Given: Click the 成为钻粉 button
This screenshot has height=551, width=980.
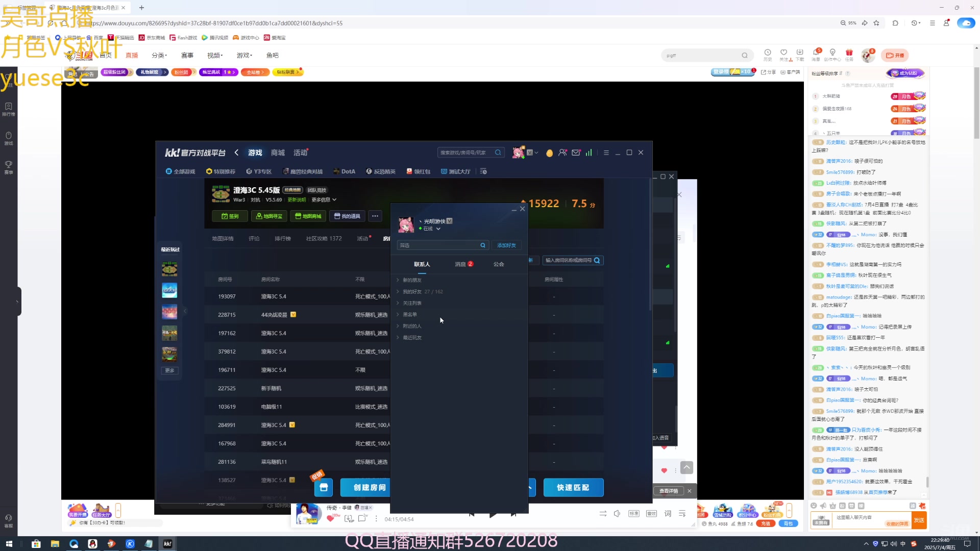Looking at the screenshot, I should coord(905,73).
